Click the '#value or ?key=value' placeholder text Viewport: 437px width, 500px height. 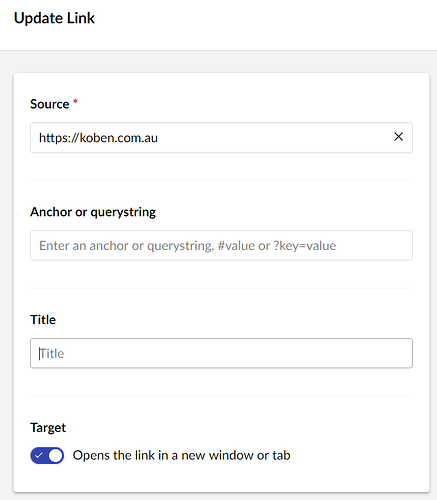277,246
